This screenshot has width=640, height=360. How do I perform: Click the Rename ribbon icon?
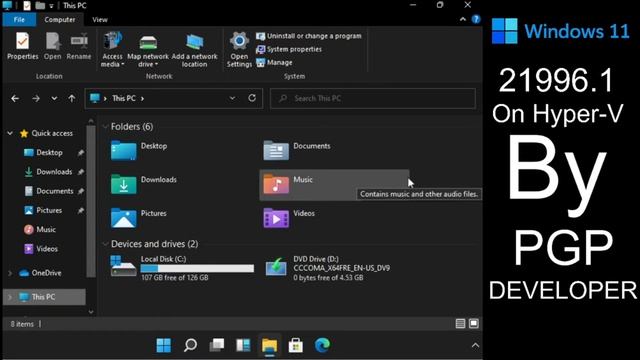79,47
